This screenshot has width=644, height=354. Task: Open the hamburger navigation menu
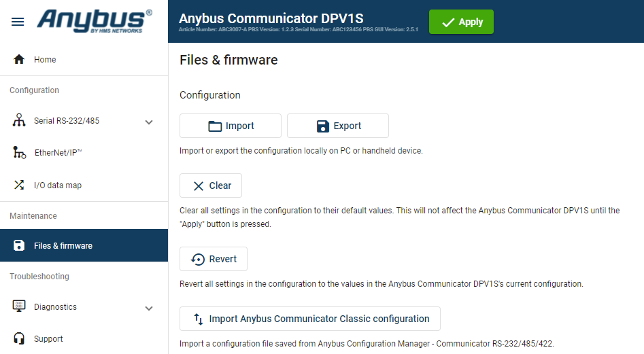18,22
